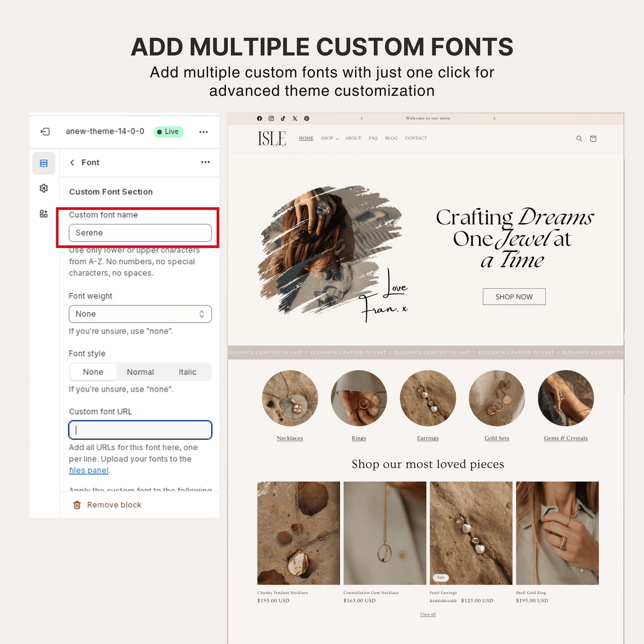Select None font style option
Viewport: 644px width, 644px height.
(93, 372)
